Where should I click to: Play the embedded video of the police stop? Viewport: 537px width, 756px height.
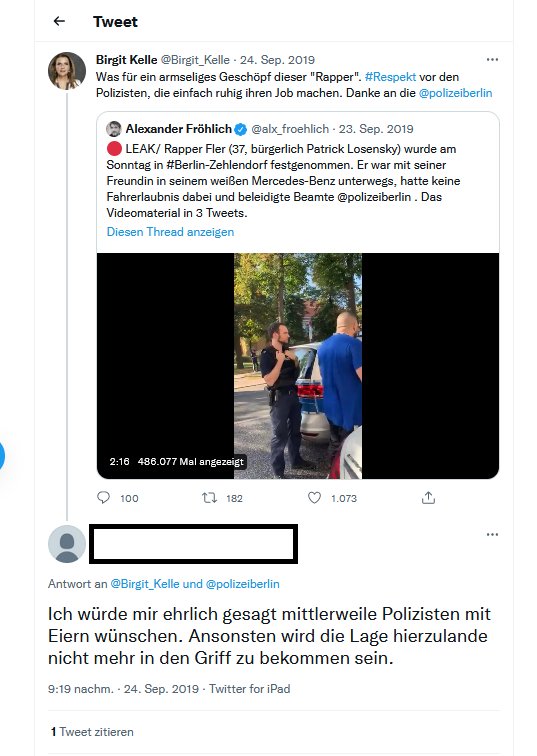tap(298, 366)
